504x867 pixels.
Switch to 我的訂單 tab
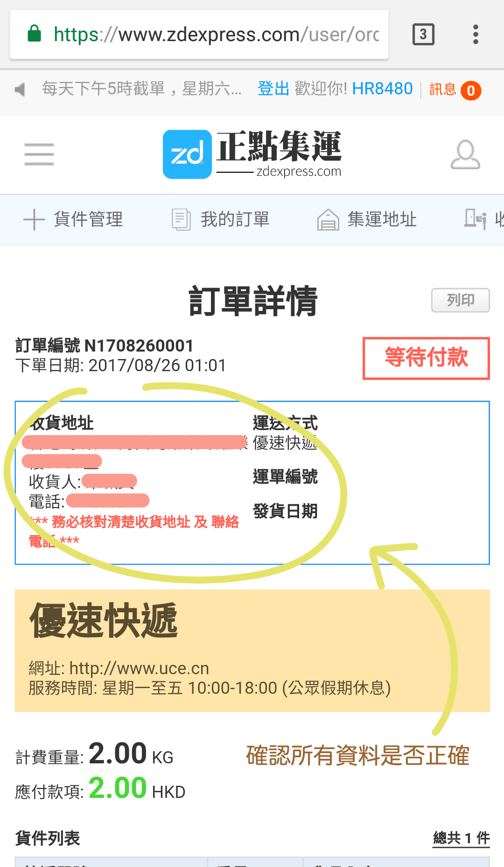coord(221,219)
